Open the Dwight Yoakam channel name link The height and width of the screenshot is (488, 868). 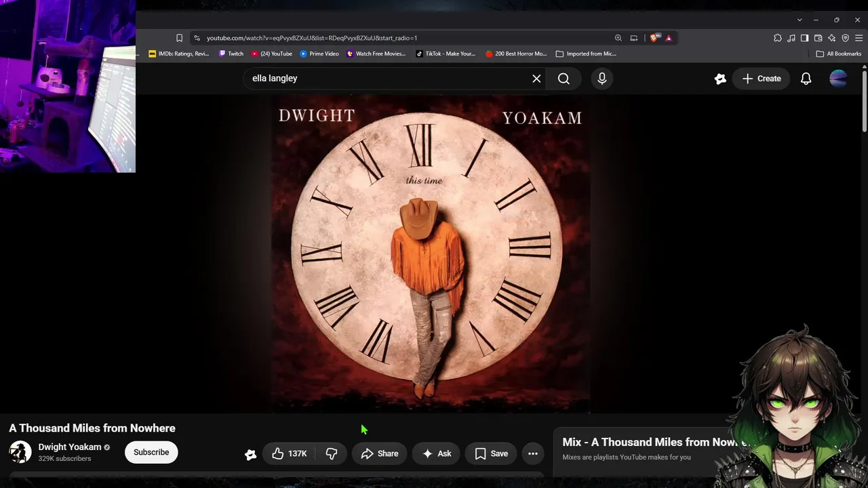(70, 447)
